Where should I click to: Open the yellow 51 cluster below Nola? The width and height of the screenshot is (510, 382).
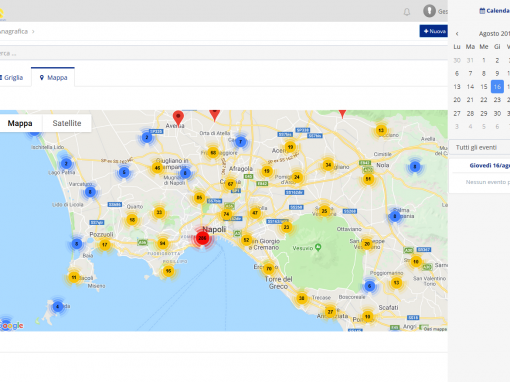click(x=368, y=179)
